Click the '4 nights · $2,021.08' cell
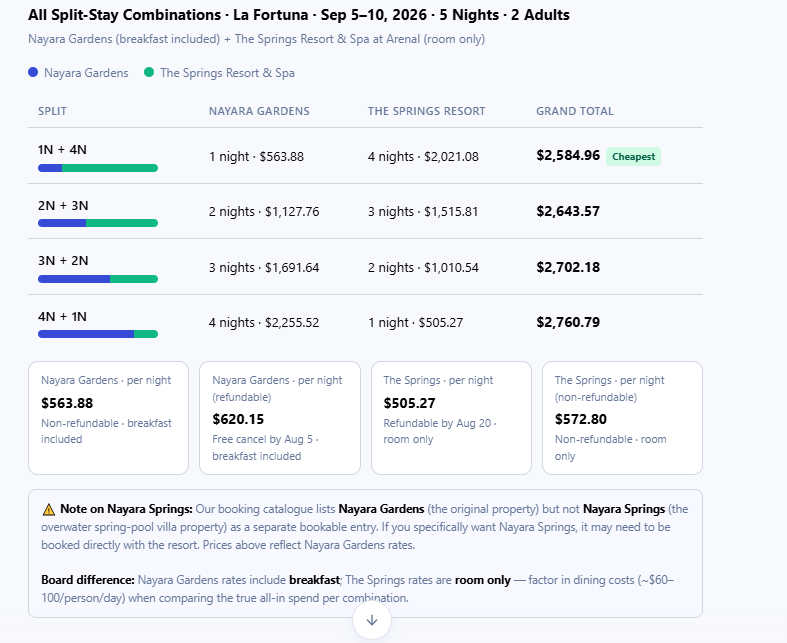Screen dimensions: 787x643 point(423,157)
